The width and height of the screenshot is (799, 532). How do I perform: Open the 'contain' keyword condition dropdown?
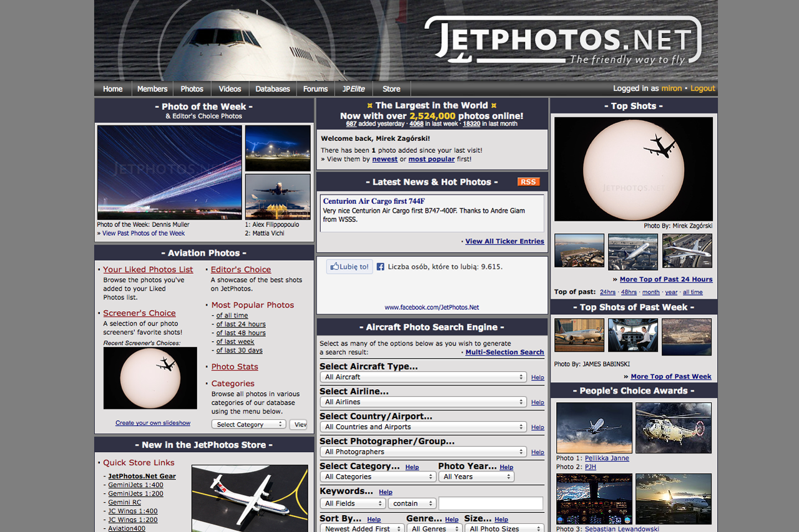(x=412, y=503)
